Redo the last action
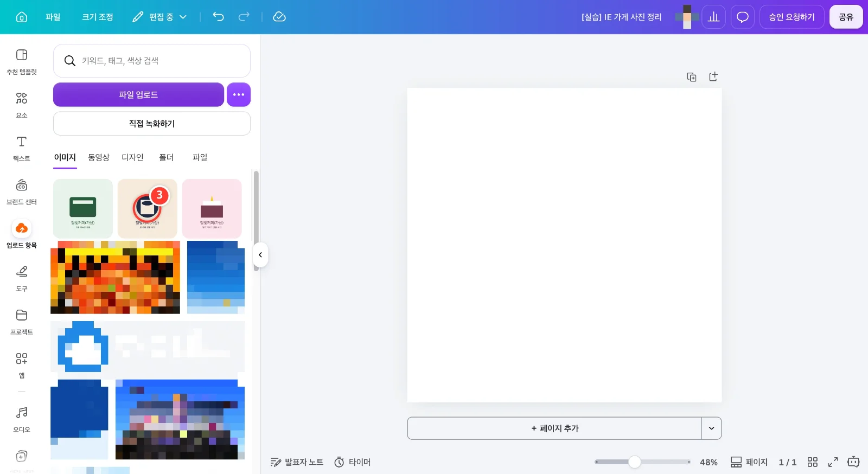Viewport: 868px width, 474px height. pos(244,17)
